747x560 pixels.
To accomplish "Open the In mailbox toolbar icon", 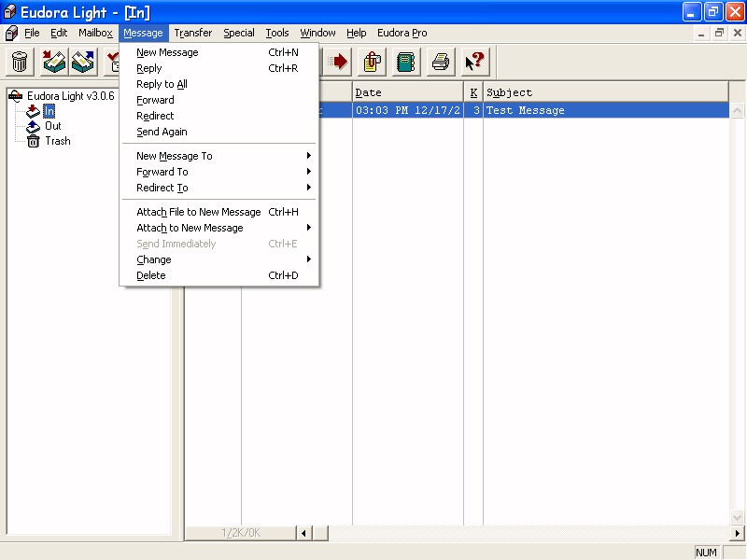I will 54,62.
